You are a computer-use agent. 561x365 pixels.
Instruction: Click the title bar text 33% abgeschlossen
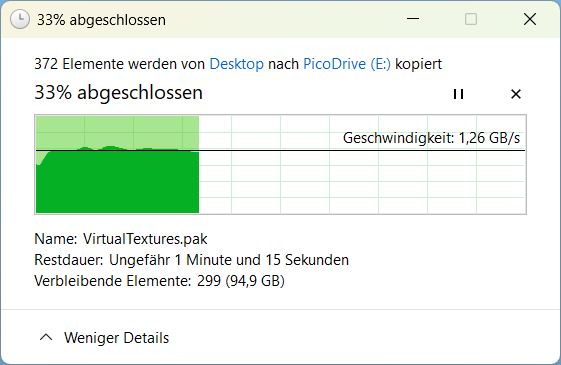[x=102, y=20]
